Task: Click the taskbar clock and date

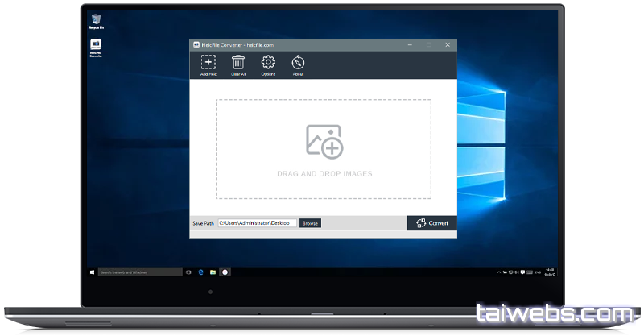Action: pyautogui.click(x=549, y=272)
